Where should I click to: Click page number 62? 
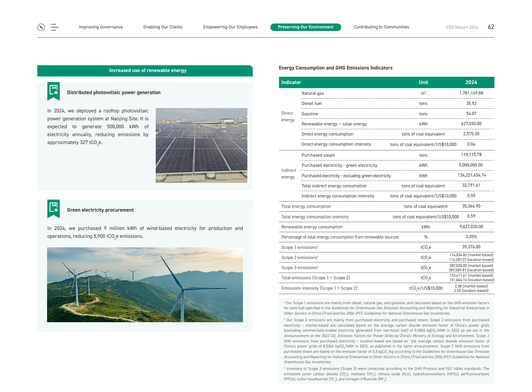(x=491, y=27)
